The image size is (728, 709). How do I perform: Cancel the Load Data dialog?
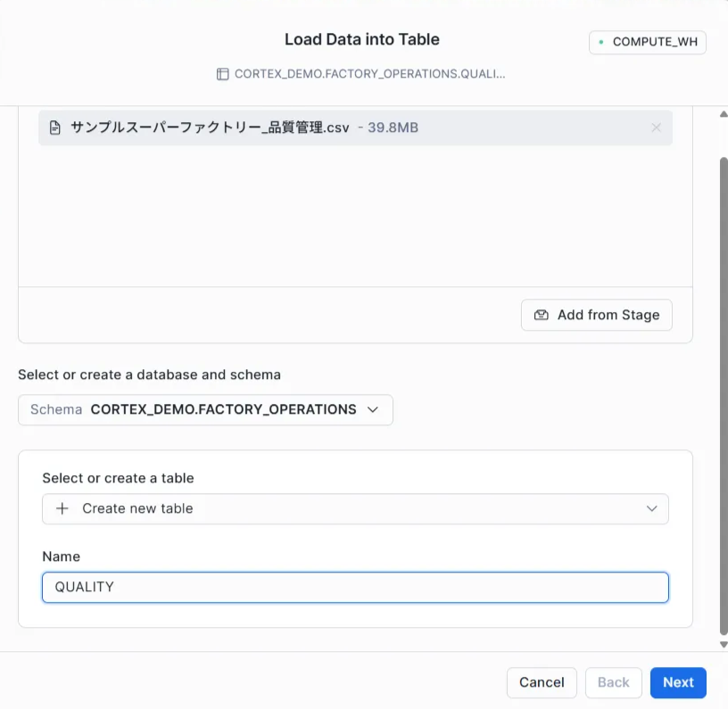[x=542, y=682]
